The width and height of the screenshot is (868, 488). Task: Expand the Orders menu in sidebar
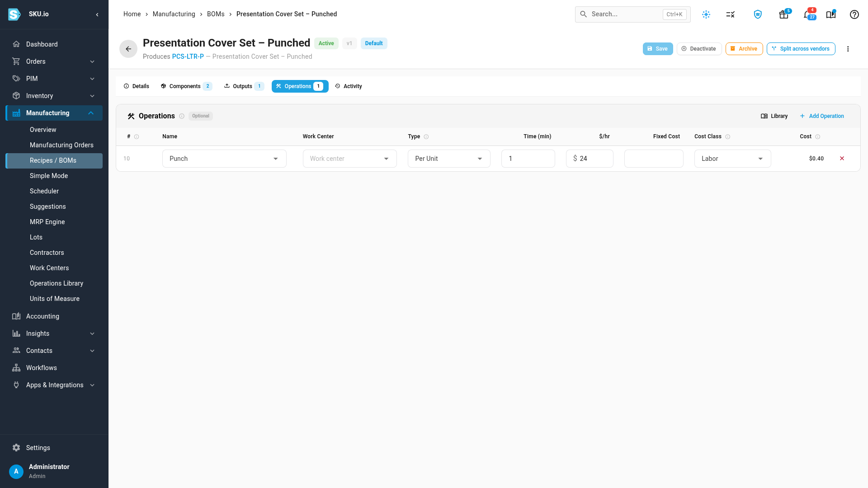54,61
